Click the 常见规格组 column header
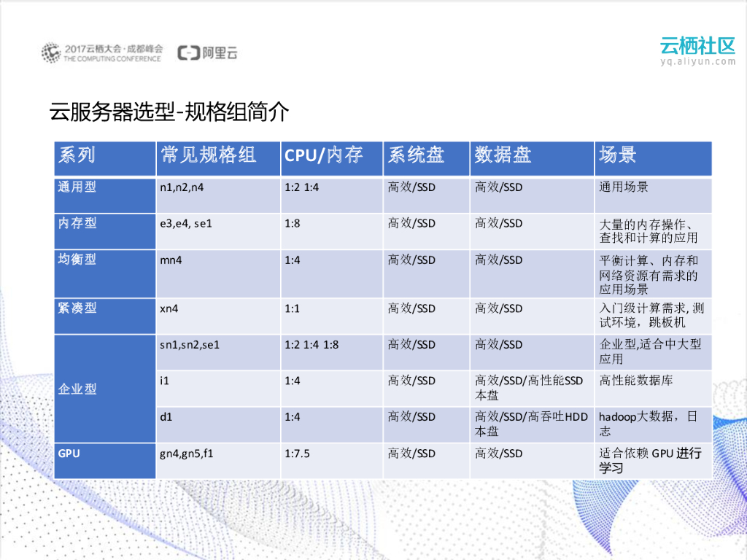Image resolution: width=747 pixels, height=560 pixels. click(x=218, y=158)
